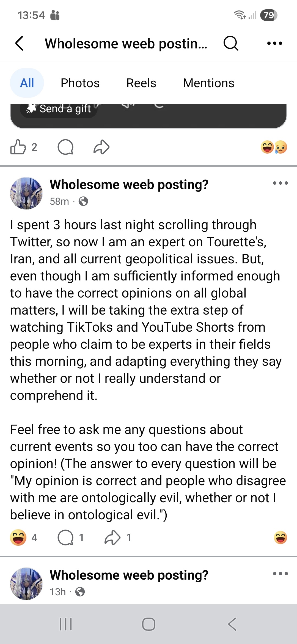The height and width of the screenshot is (644, 297).
Task: Open the profile picture of the 58m post
Action: click(26, 193)
